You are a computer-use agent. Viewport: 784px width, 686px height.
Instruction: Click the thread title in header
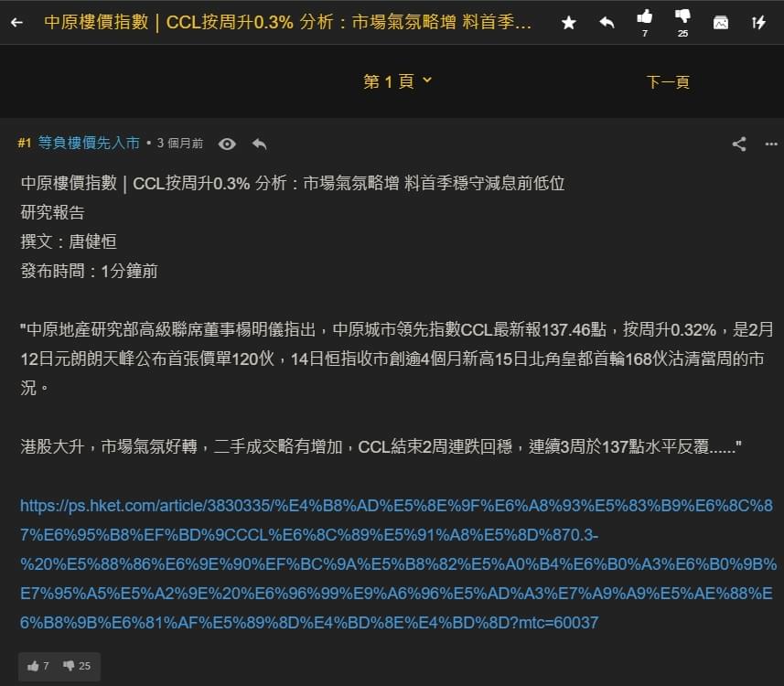287,23
